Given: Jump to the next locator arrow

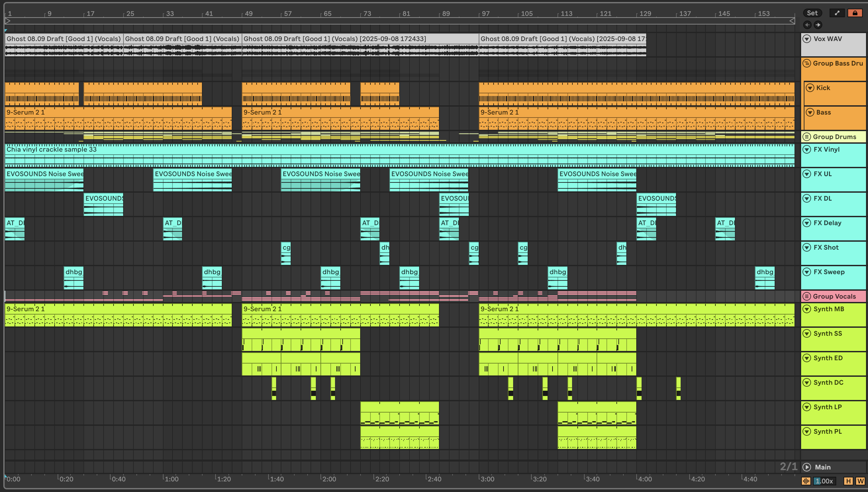Looking at the screenshot, I should (x=818, y=25).
